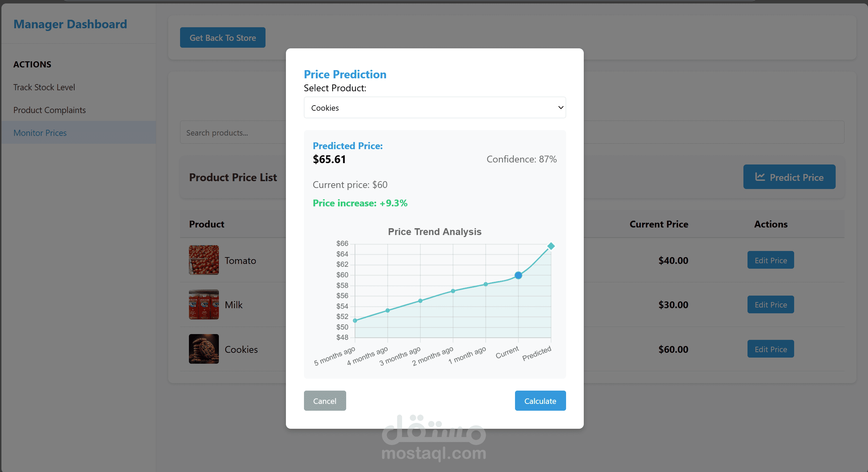This screenshot has height=472, width=868.
Task: Edit Price for Cookies
Action: [x=770, y=349]
